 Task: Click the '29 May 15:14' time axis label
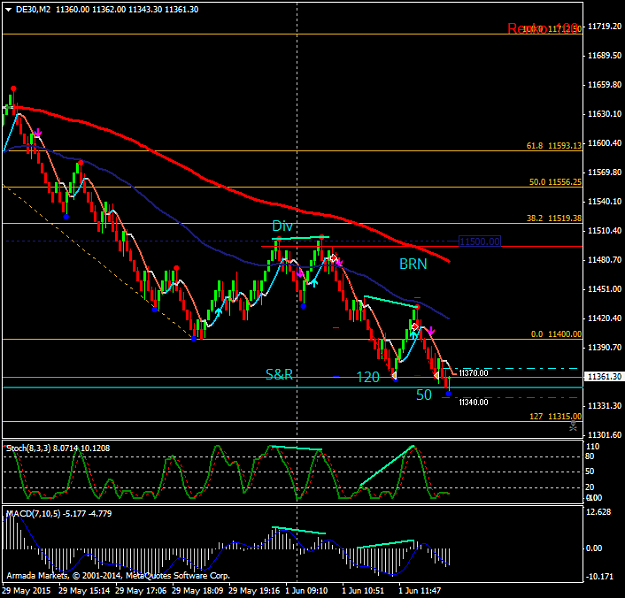click(84, 591)
